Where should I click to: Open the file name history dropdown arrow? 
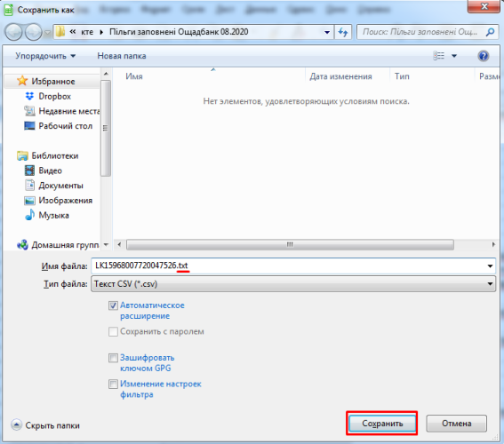[x=490, y=266]
